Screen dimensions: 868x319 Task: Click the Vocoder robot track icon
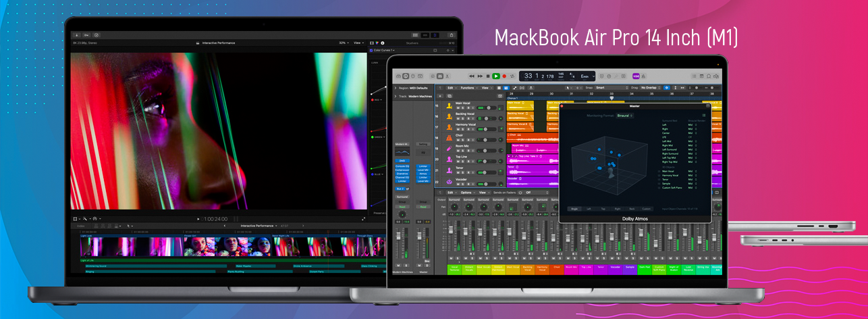450,181
